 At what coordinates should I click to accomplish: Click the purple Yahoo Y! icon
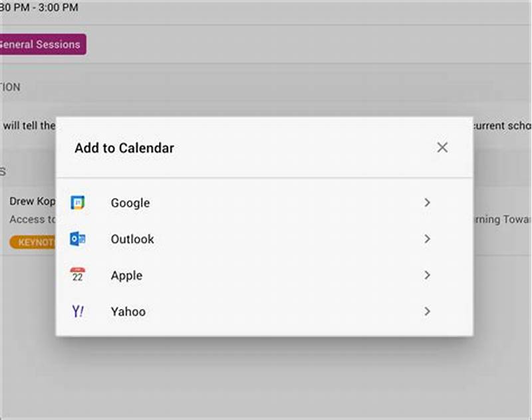coord(78,311)
